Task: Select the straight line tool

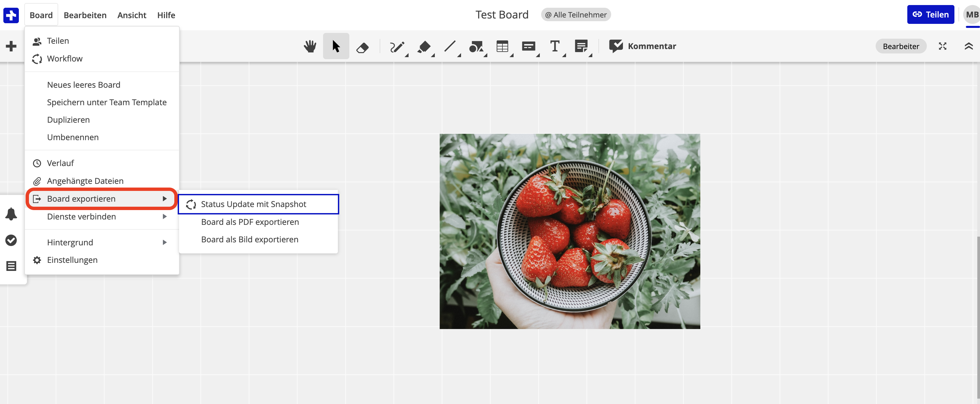Action: click(450, 46)
